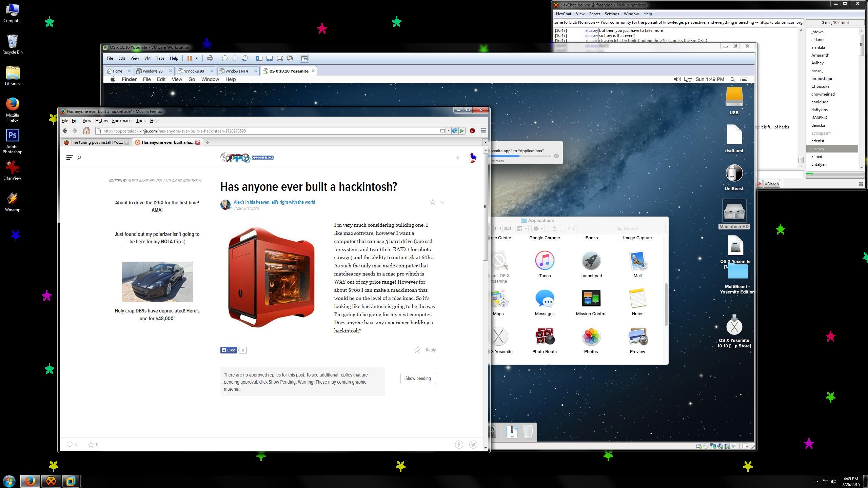868x488 pixels.
Task: Toggle the VMware thumbnail bar icon
Action: pos(270,58)
